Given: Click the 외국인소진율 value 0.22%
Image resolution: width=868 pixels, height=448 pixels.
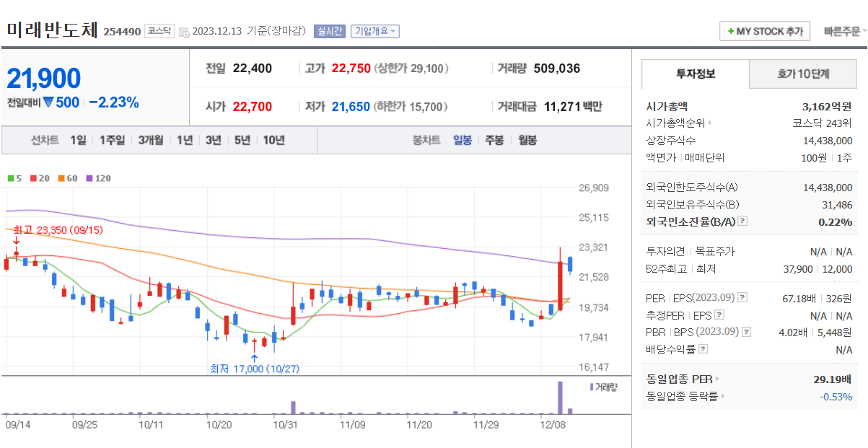Looking at the screenshot, I should click(836, 221).
